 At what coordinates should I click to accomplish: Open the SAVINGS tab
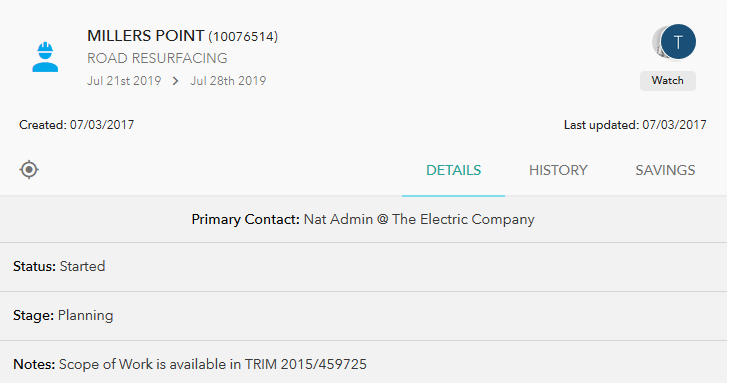[x=665, y=170]
